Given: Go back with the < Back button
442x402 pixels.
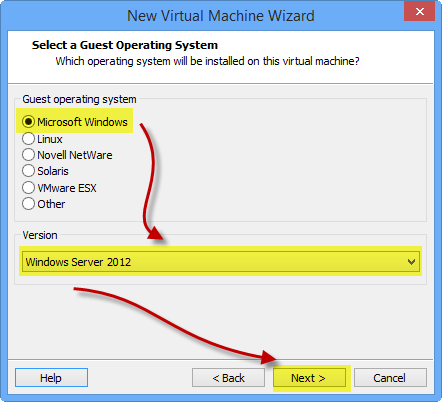Looking at the screenshot, I should pos(228,378).
